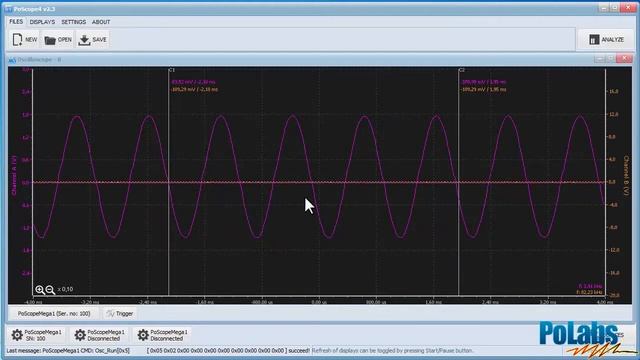Viewport: 640px width, 360px height.
Task: Close the PoScope4 main window
Action: click(x=628, y=7)
